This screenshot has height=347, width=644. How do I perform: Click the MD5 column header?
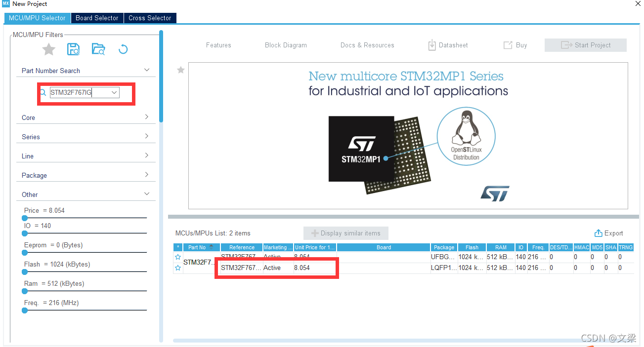[597, 247]
